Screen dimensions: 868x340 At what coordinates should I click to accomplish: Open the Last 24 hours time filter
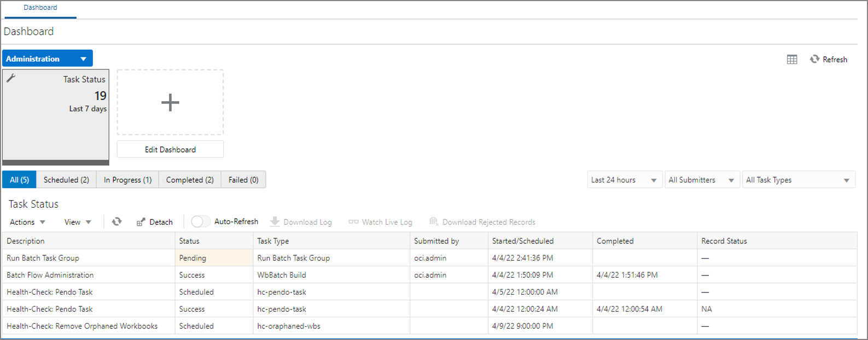625,180
